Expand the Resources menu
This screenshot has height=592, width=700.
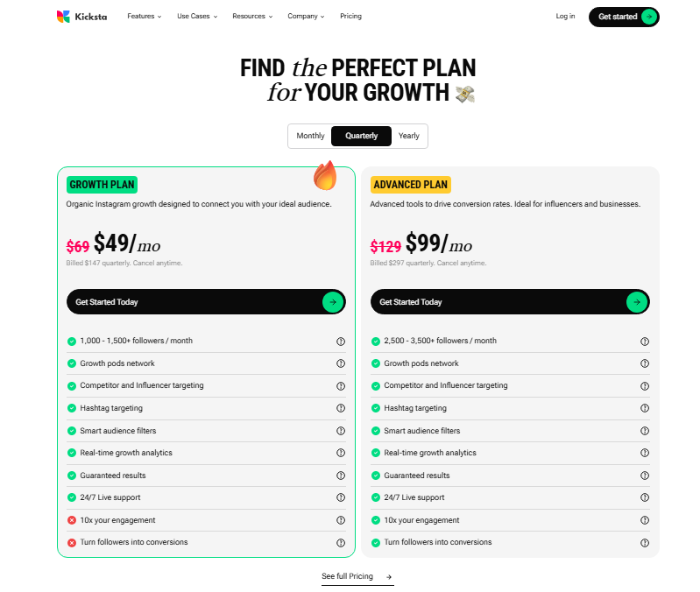pyautogui.click(x=252, y=16)
